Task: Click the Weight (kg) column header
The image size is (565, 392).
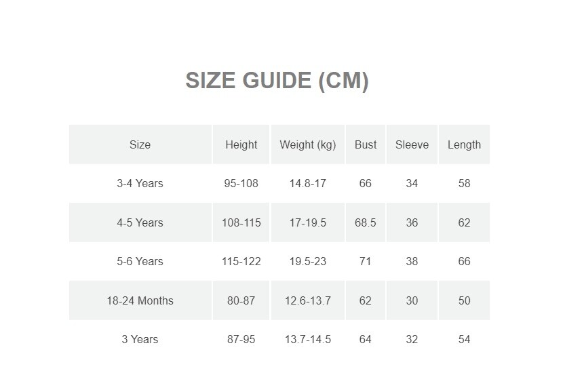Action: 307,144
